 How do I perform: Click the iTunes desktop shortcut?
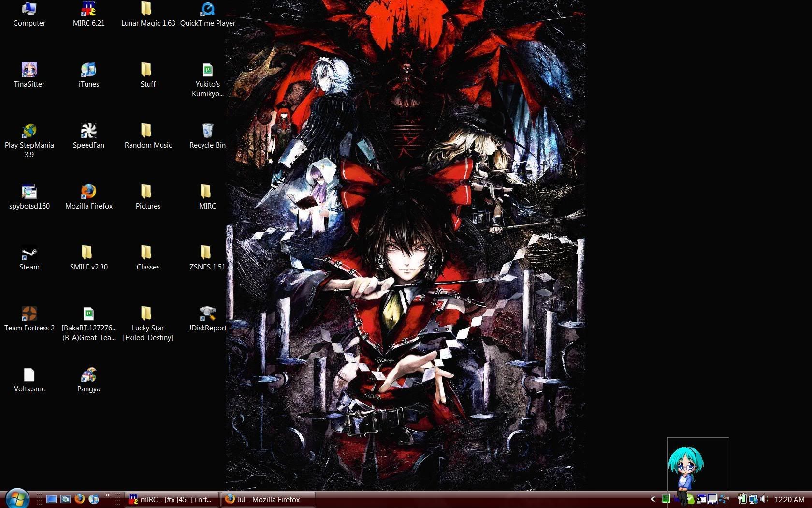[x=88, y=70]
